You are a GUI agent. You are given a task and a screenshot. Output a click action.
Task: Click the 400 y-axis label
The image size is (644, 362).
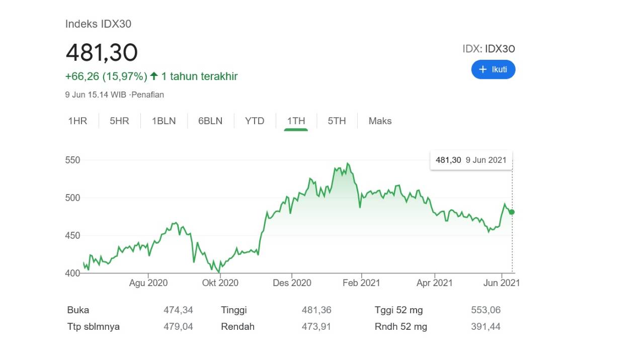[x=72, y=274]
